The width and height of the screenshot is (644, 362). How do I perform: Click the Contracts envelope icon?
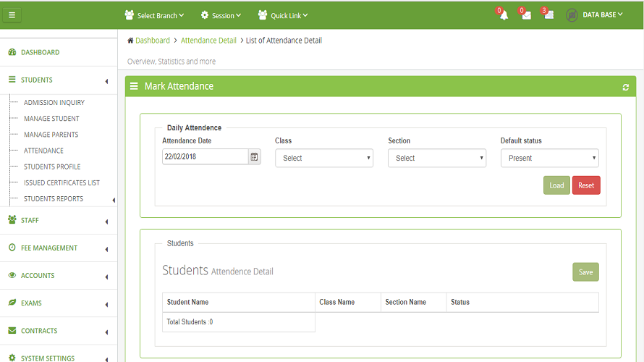point(12,330)
